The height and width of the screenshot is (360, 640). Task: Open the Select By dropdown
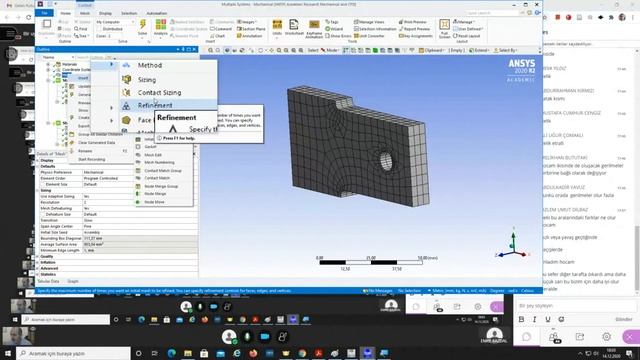pos(505,50)
